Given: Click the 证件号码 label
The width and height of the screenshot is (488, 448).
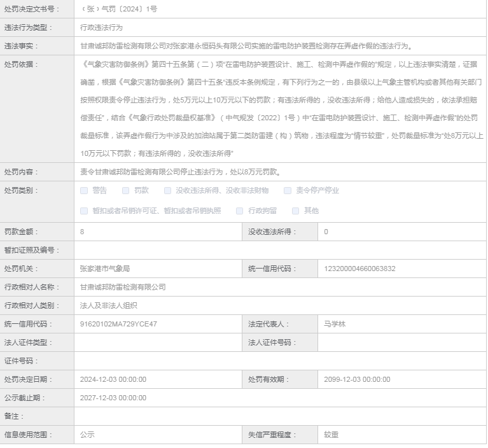Looking at the screenshot, I should click(21, 361).
